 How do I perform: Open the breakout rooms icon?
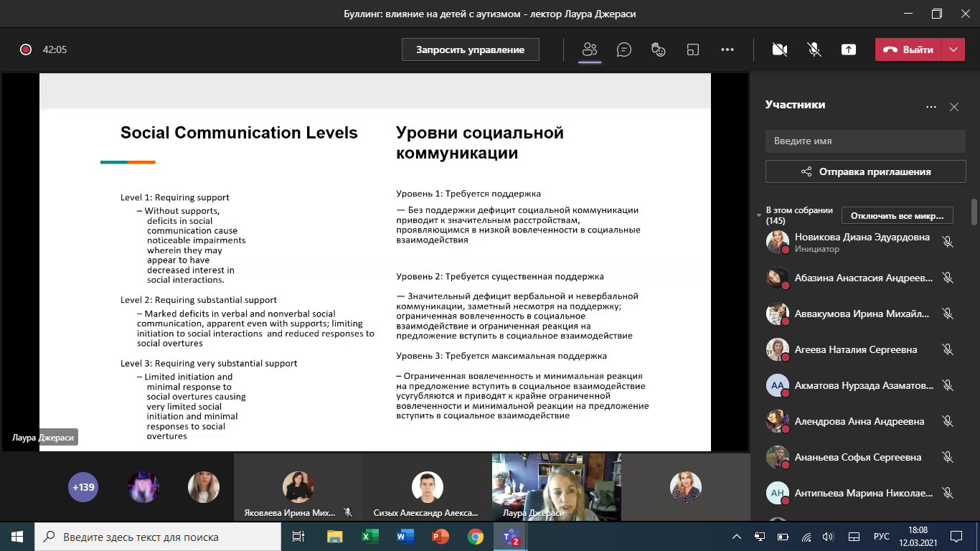[693, 50]
